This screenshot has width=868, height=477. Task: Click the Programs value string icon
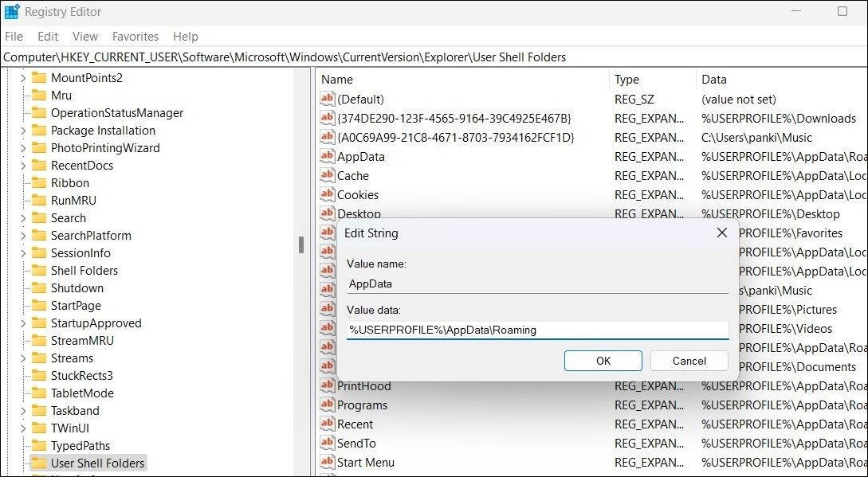[x=328, y=405]
